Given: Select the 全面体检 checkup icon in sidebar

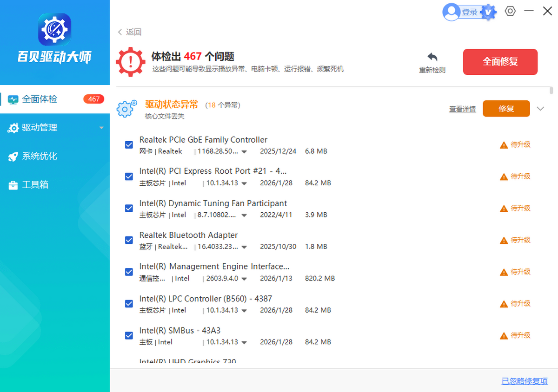Looking at the screenshot, I should pyautogui.click(x=14, y=99).
